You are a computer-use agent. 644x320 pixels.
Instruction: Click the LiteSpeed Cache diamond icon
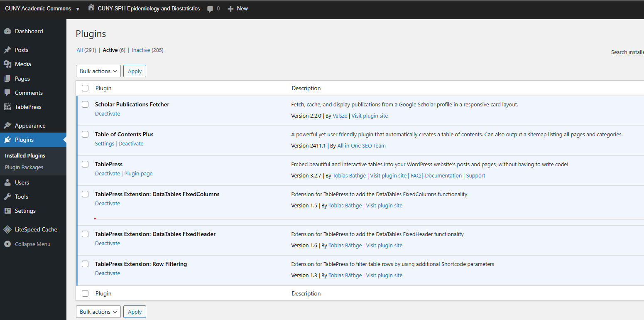[7, 229]
